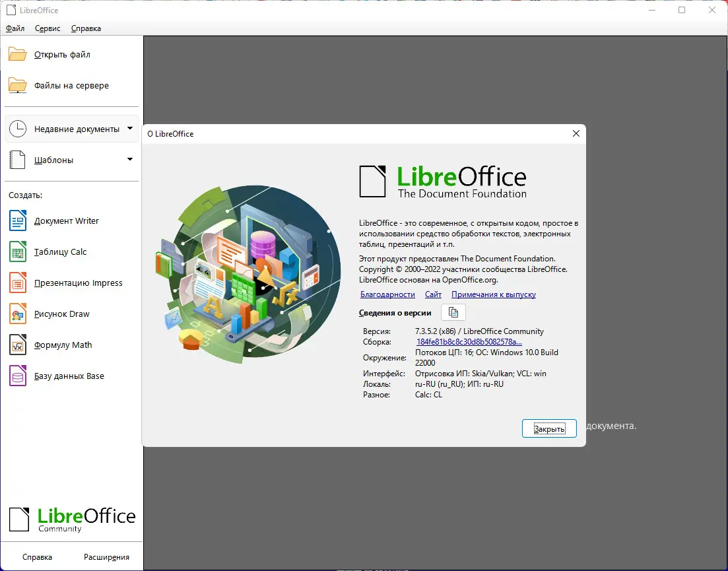Open the Сервис menu
728x571 pixels.
46,28
